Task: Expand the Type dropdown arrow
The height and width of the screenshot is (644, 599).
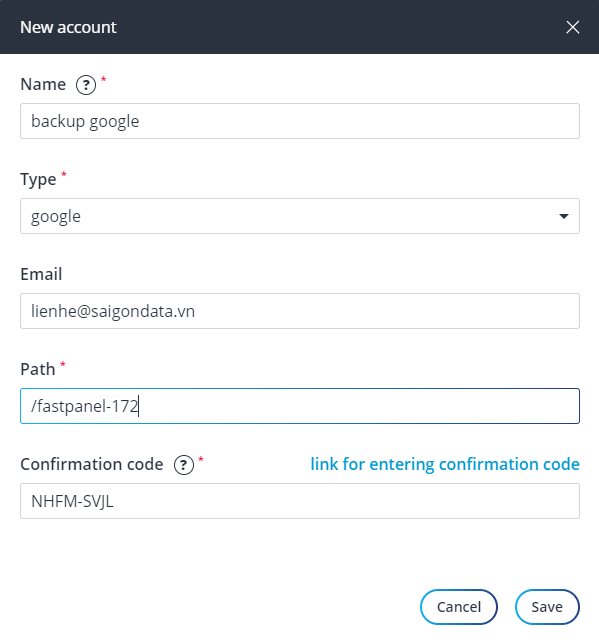Action: click(564, 216)
